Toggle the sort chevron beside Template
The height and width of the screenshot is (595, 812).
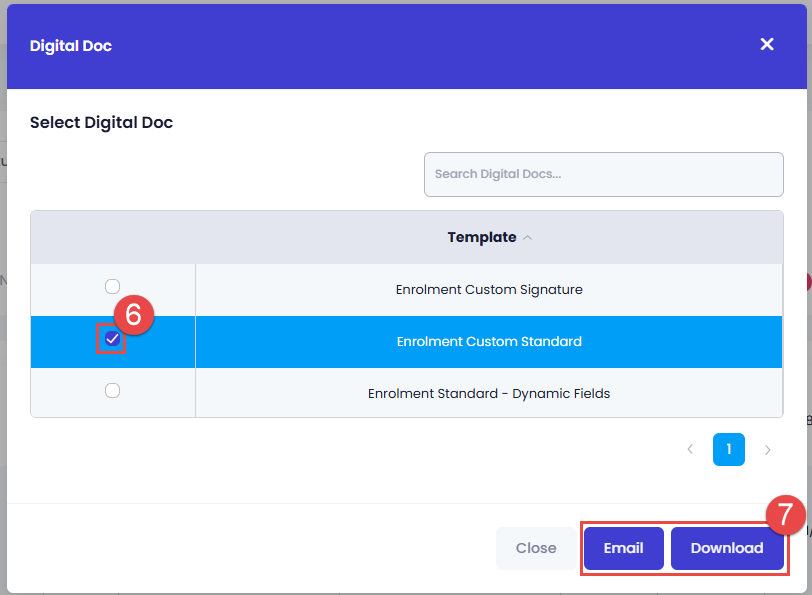(528, 238)
